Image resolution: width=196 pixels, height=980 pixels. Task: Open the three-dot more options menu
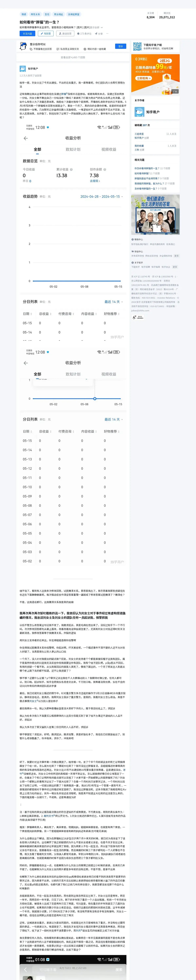pyautogui.click(x=107, y=33)
